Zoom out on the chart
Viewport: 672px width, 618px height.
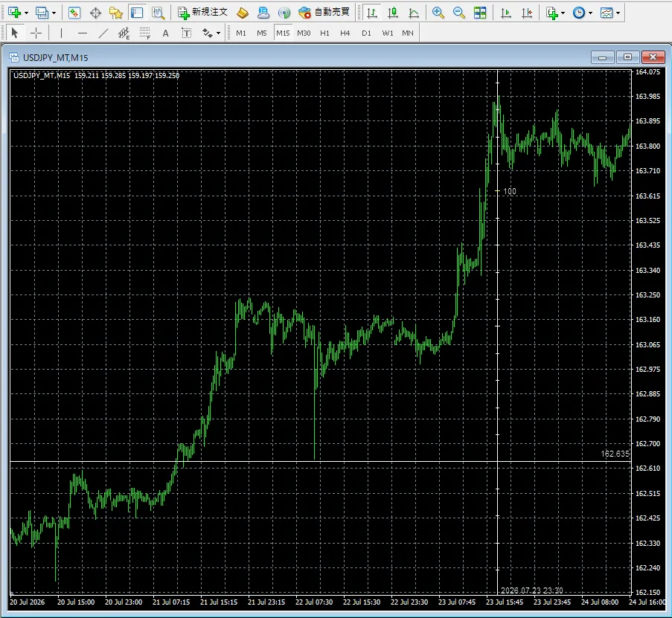459,13
